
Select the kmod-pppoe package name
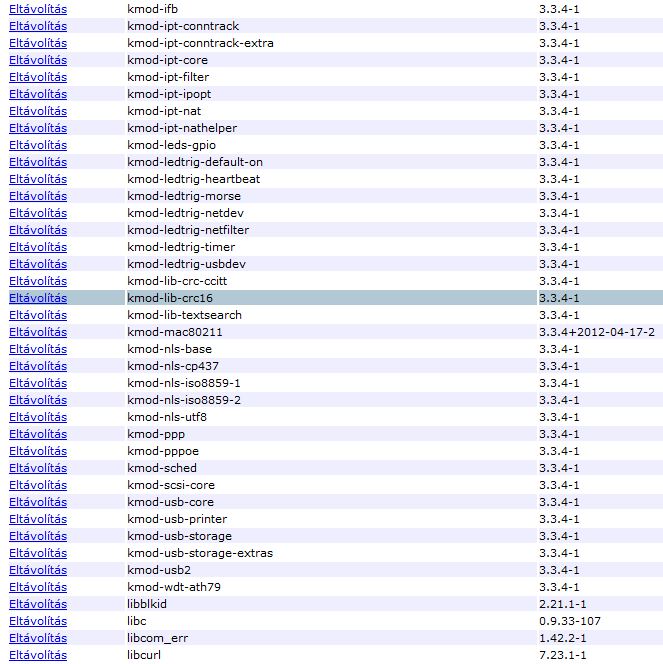163,451
